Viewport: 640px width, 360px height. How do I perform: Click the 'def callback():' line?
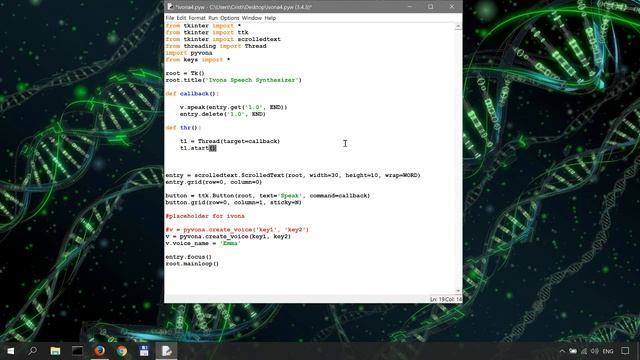pyautogui.click(x=192, y=93)
